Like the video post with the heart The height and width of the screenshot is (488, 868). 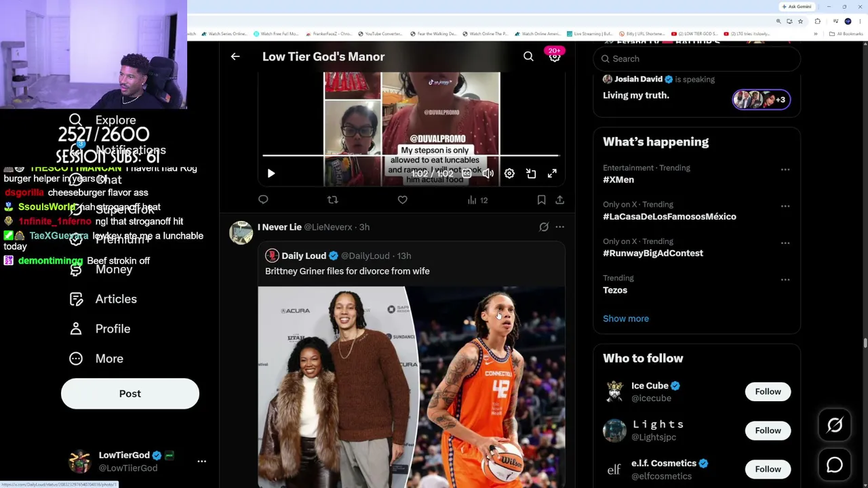tap(403, 200)
